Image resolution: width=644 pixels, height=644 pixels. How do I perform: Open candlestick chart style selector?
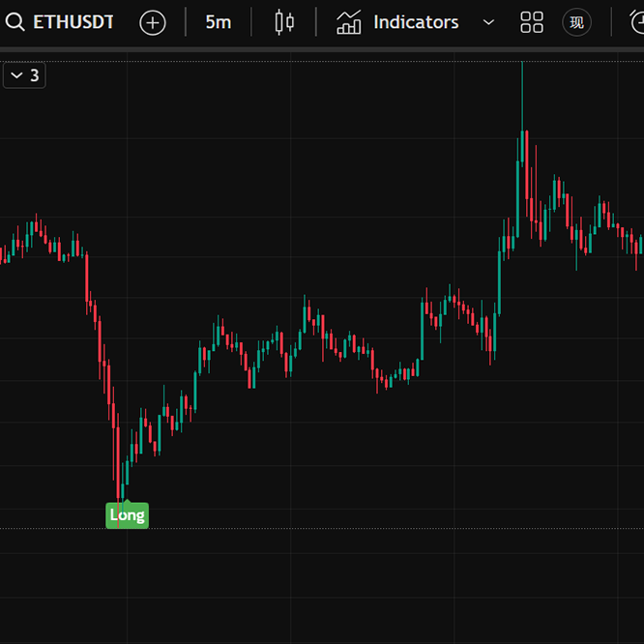click(284, 22)
